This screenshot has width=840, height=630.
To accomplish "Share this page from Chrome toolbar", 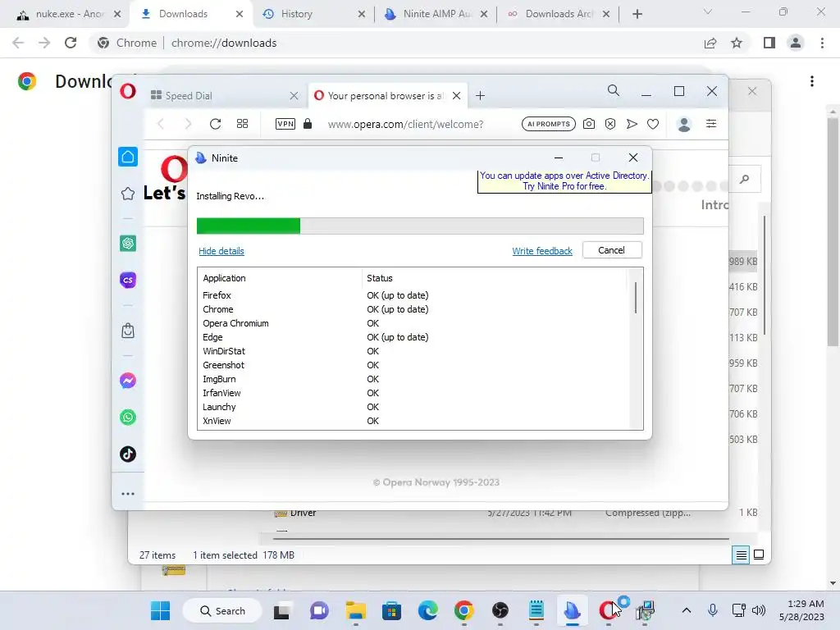I will pos(710,43).
